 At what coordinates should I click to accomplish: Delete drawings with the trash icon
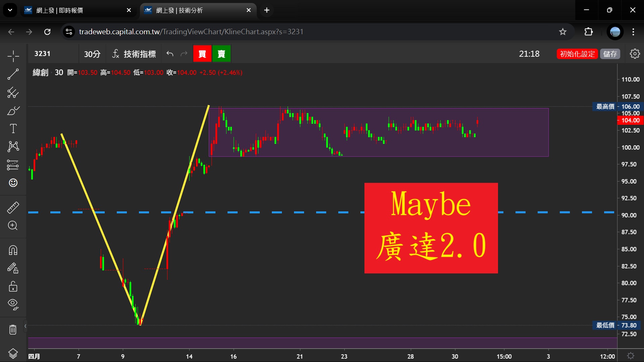point(13,329)
